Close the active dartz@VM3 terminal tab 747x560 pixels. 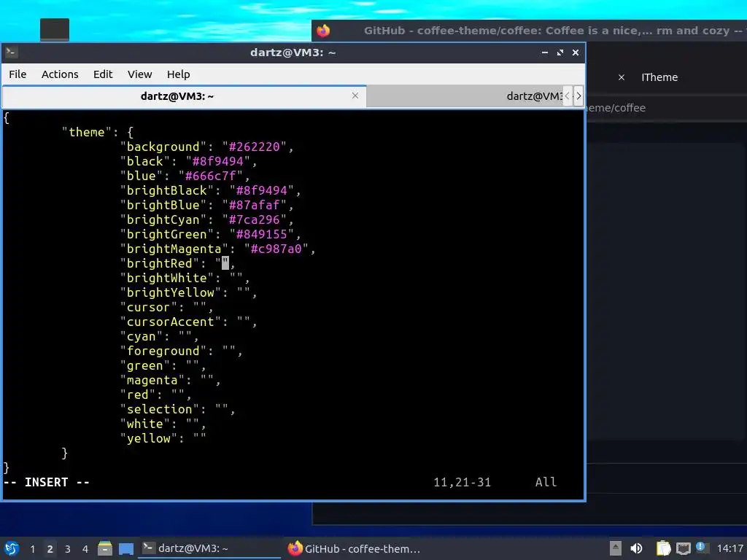[355, 96]
